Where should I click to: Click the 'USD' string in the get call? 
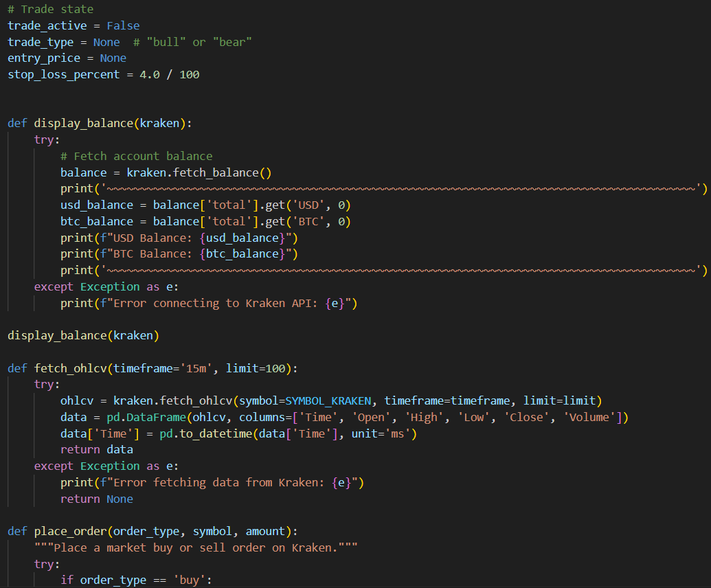(x=308, y=205)
